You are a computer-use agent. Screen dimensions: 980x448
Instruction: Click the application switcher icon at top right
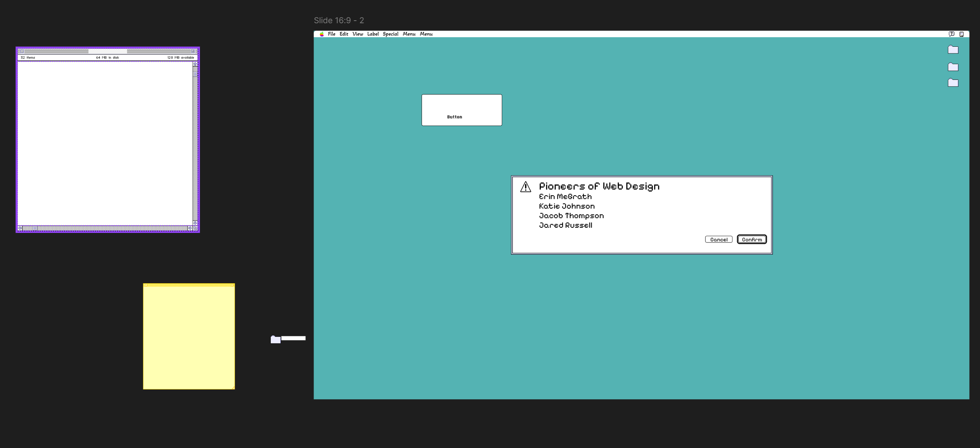(x=962, y=34)
